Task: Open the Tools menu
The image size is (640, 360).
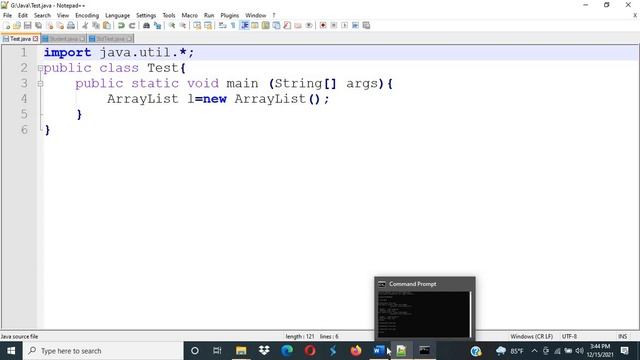Action: click(169, 15)
